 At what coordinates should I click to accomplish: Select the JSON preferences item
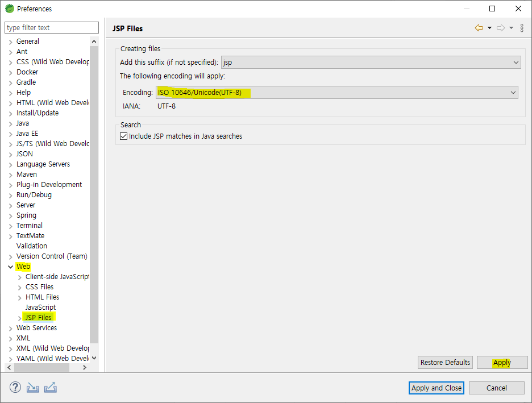point(24,153)
